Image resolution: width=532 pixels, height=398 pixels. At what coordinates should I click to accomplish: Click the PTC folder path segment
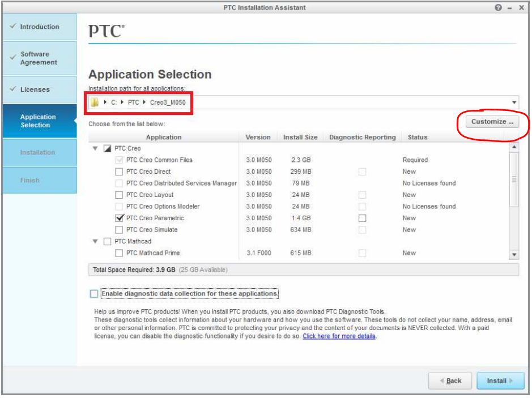click(x=133, y=102)
